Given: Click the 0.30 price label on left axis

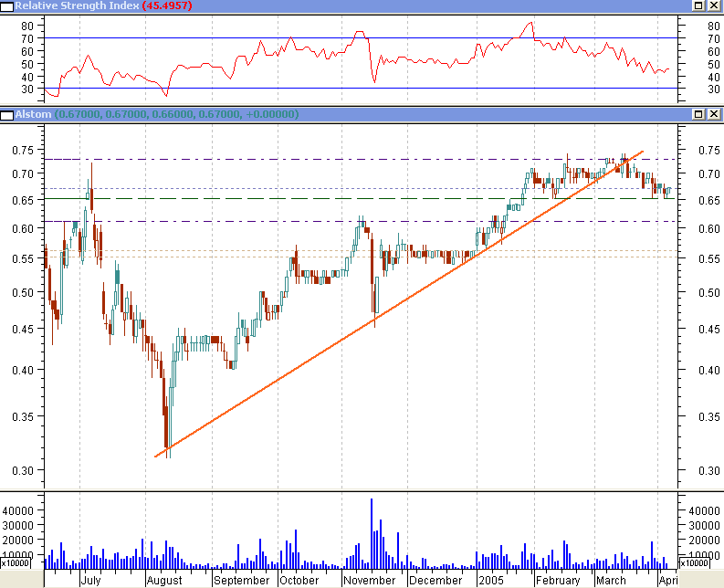Looking at the screenshot, I should point(23,470).
